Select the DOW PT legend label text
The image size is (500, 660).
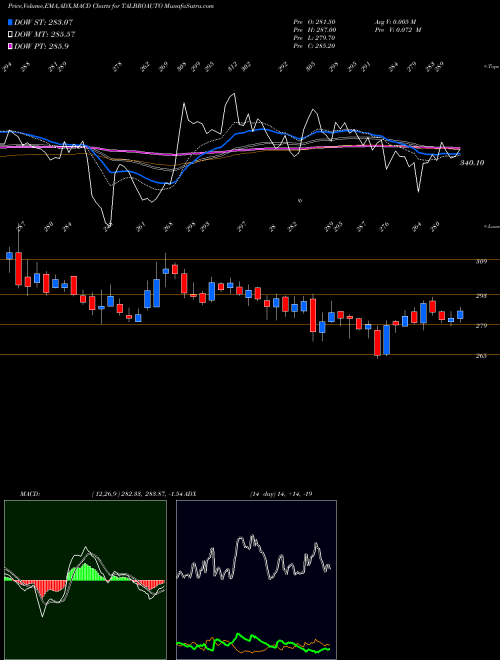(41, 46)
